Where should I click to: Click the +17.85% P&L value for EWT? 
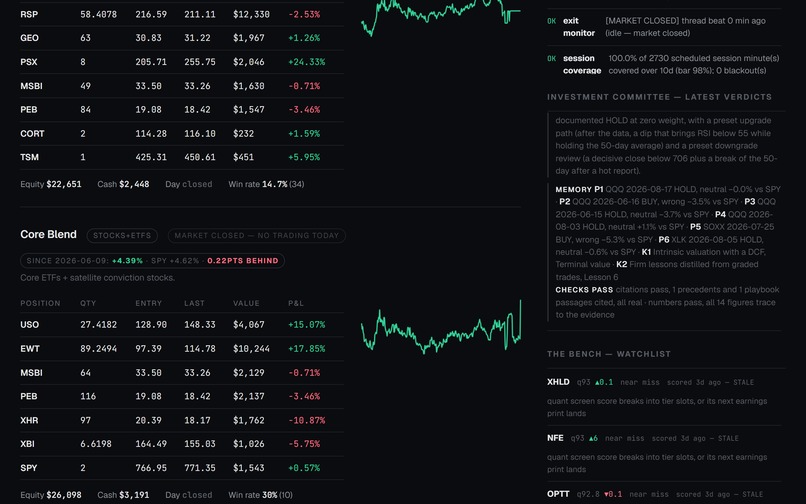click(306, 349)
